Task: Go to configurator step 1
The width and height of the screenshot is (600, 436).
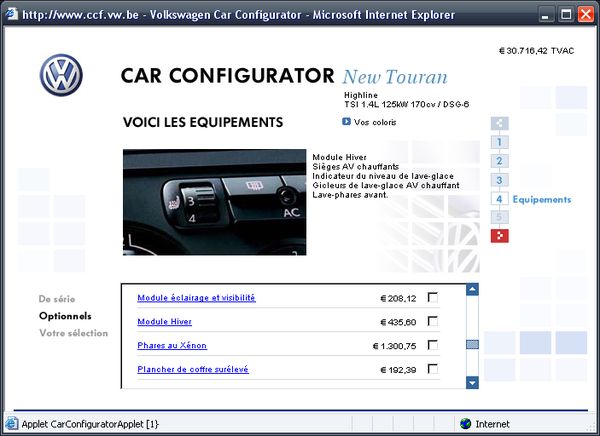Action: tap(500, 143)
